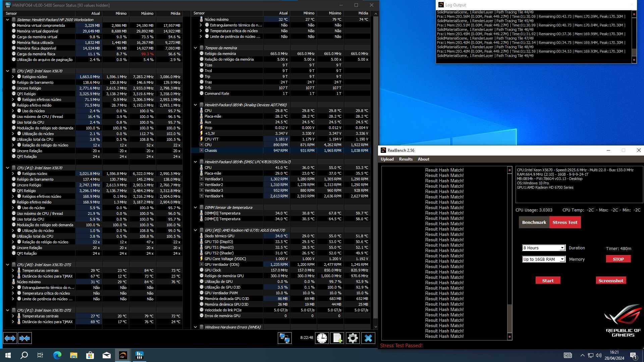Click the STOP button in RealBench
Viewport: 644px width, 362px height.
pyautogui.click(x=618, y=259)
